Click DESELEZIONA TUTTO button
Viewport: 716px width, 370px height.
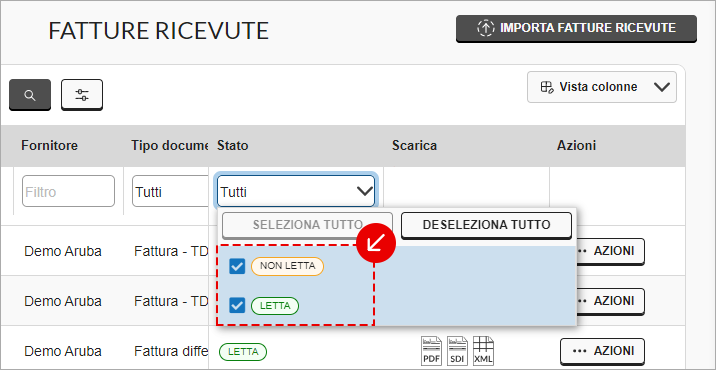point(486,225)
